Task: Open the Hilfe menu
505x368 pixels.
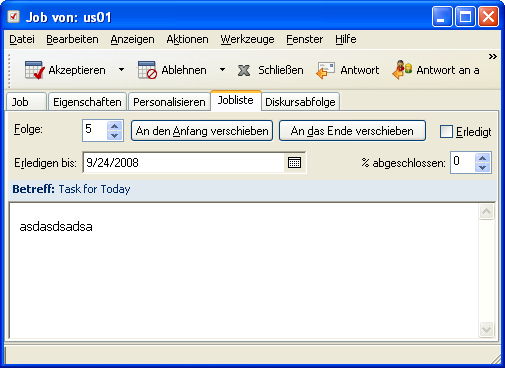Action: point(346,39)
